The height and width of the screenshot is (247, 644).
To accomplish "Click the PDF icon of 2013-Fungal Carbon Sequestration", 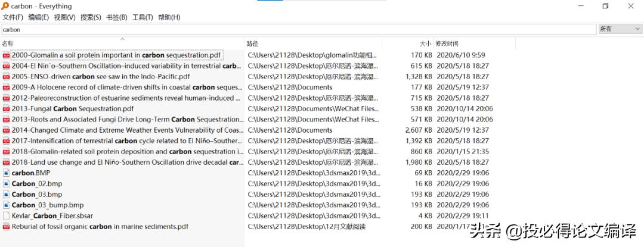I will pos(6,109).
